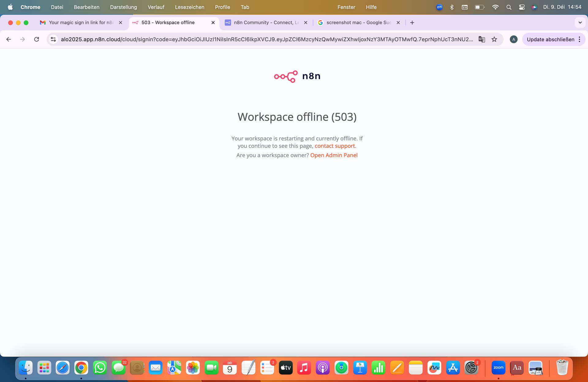
Task: Bookmark this page with the star icon
Action: tap(494, 39)
